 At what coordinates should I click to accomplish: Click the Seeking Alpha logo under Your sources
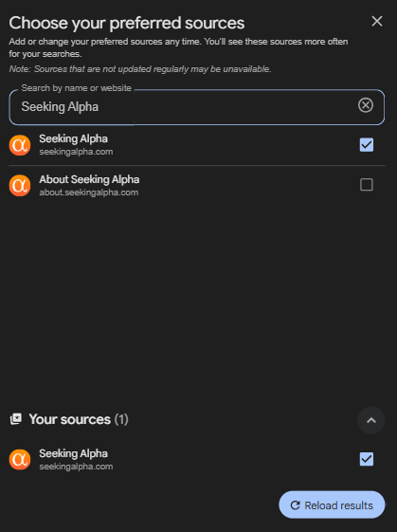coord(20,459)
